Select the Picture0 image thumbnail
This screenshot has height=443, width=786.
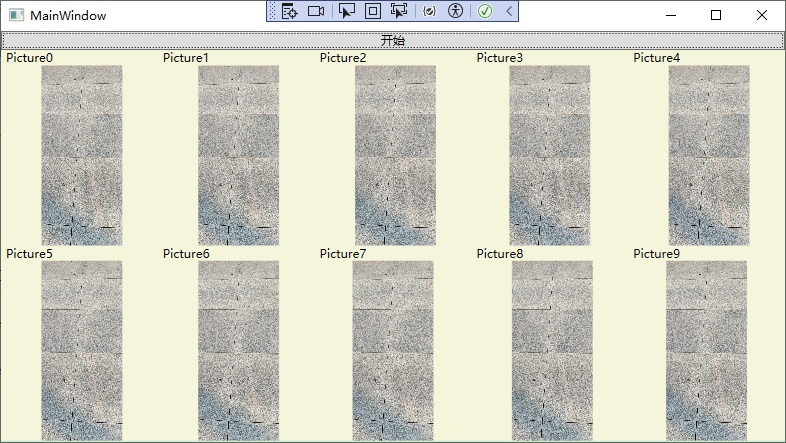pos(82,155)
